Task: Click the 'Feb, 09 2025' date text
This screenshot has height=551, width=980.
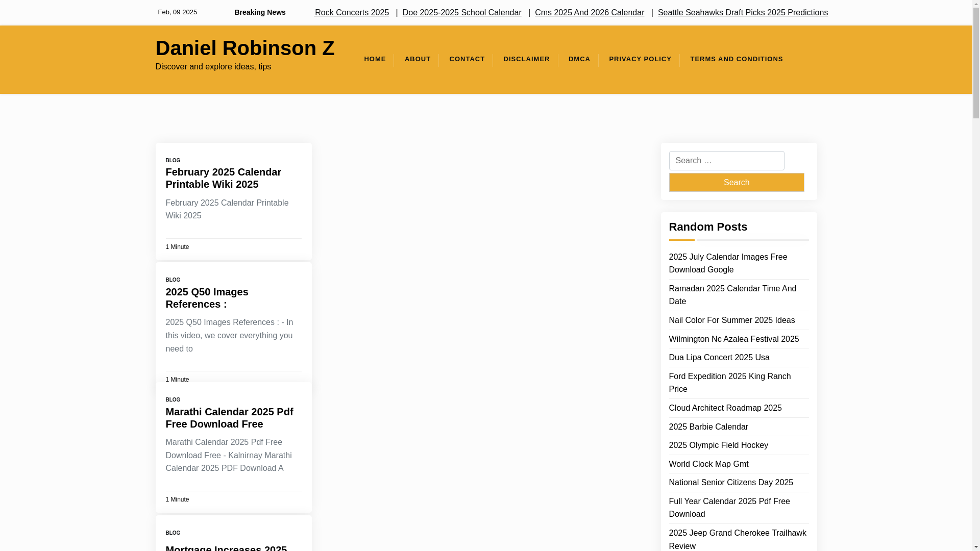Action: point(177,12)
